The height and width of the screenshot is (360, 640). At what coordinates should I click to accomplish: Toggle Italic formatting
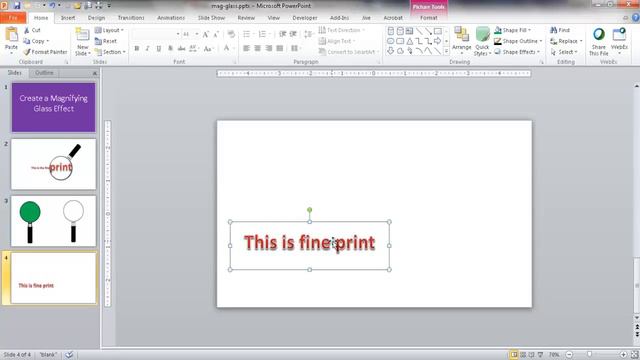coord(147,49)
